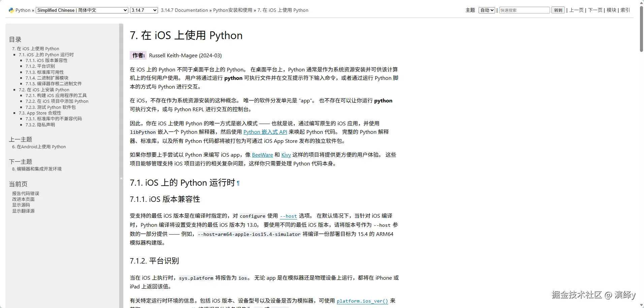Click main title 7. 在 iOS 上使用 Python

186,35
